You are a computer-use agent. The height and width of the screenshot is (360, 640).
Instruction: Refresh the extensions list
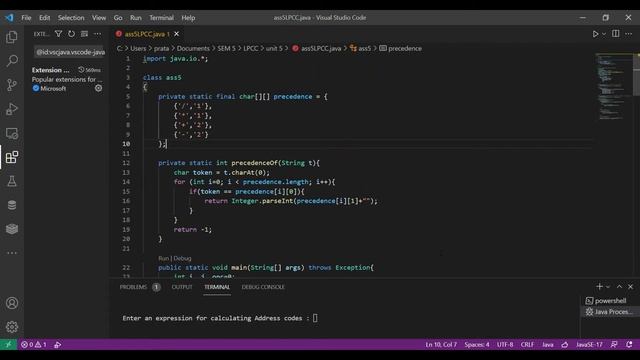point(71,34)
